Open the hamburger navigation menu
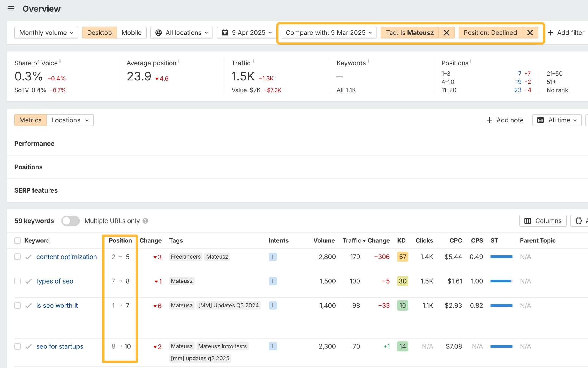 11,9
